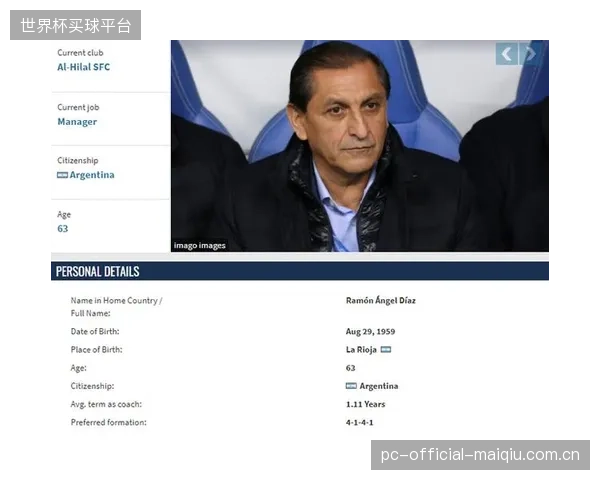Click the Avg. term as coach label

[106, 404]
